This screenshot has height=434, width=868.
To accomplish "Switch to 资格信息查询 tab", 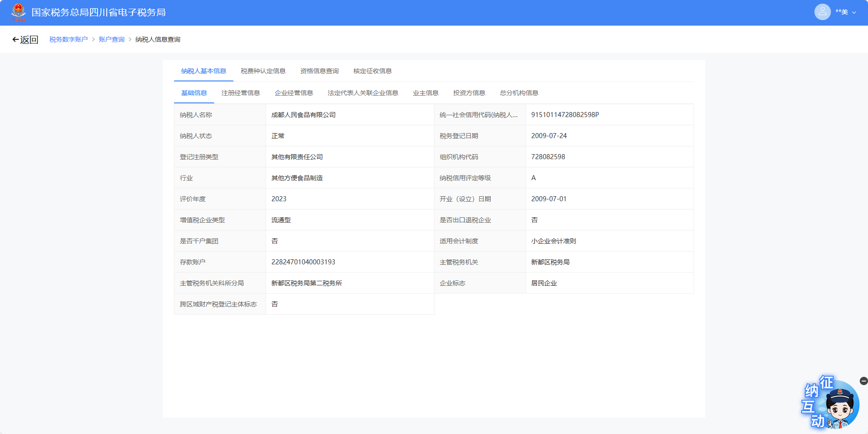I will 319,71.
